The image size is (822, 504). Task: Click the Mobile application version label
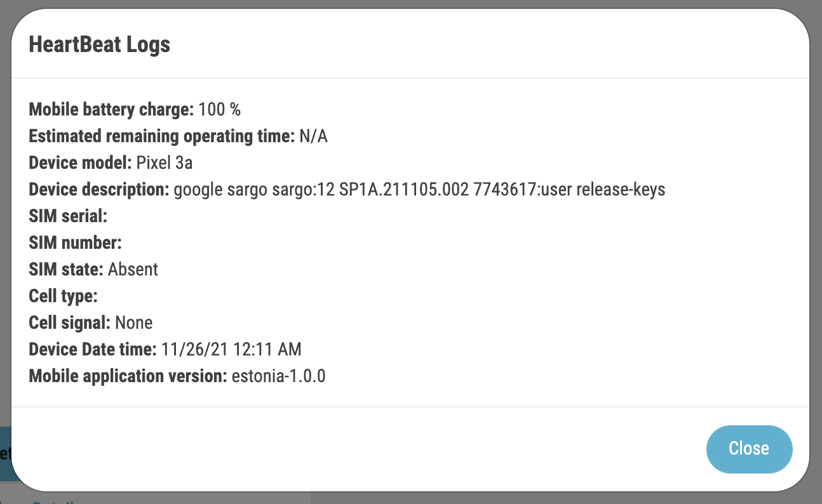coord(128,376)
